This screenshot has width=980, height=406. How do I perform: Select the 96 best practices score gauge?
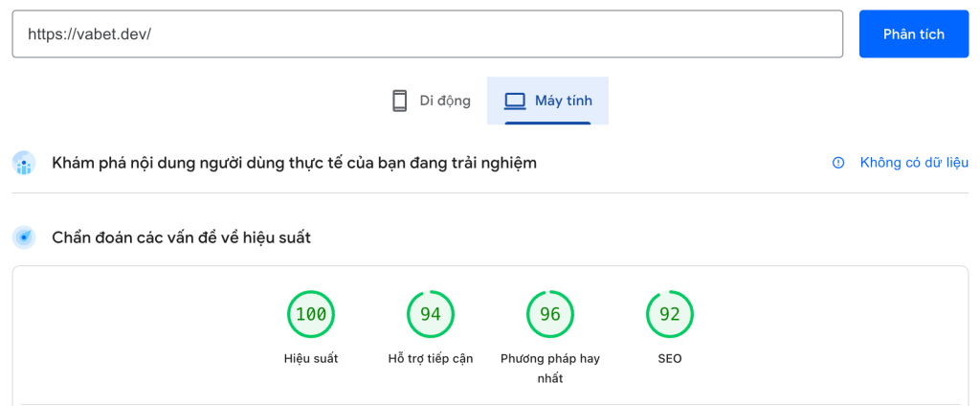click(550, 314)
